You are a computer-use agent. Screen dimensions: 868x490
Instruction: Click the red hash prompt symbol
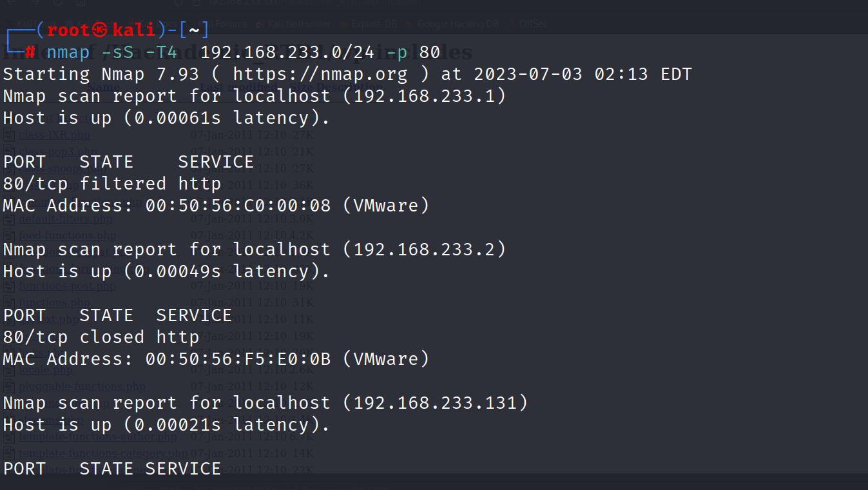point(30,52)
